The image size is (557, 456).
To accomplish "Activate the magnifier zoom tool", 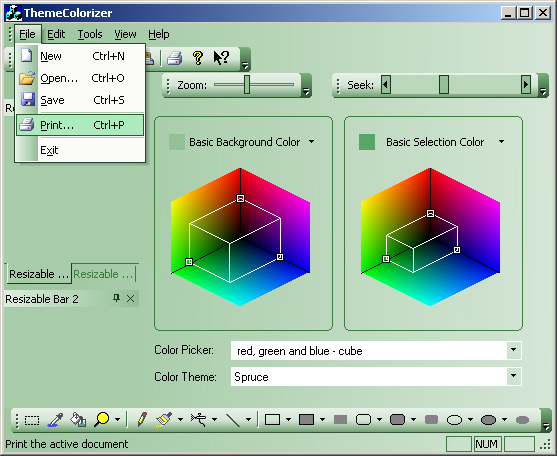I will coord(102,419).
